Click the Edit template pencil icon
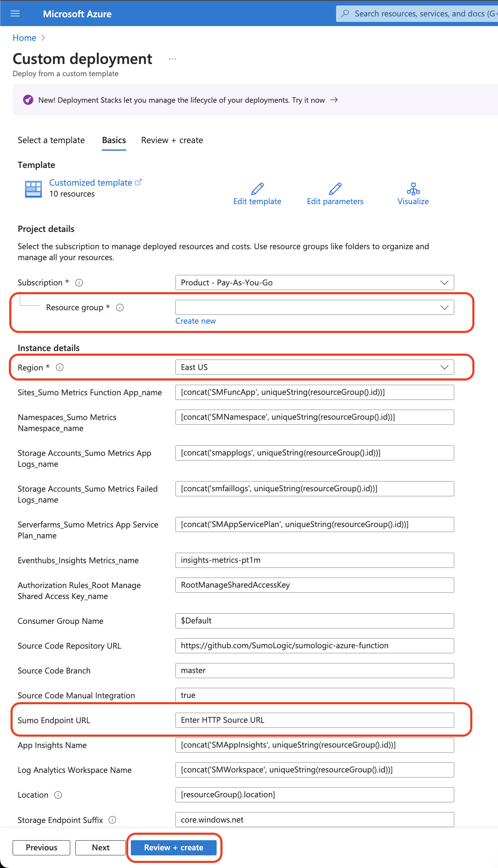 257,189
